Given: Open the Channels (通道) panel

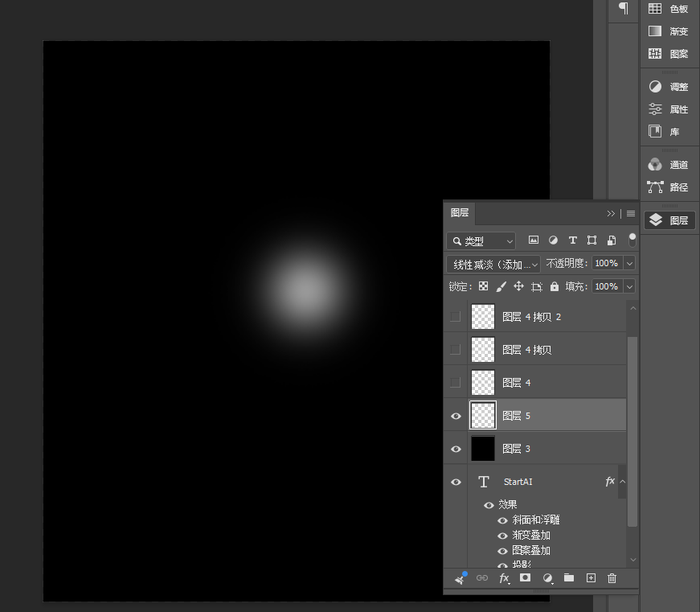Looking at the screenshot, I should point(669,165).
